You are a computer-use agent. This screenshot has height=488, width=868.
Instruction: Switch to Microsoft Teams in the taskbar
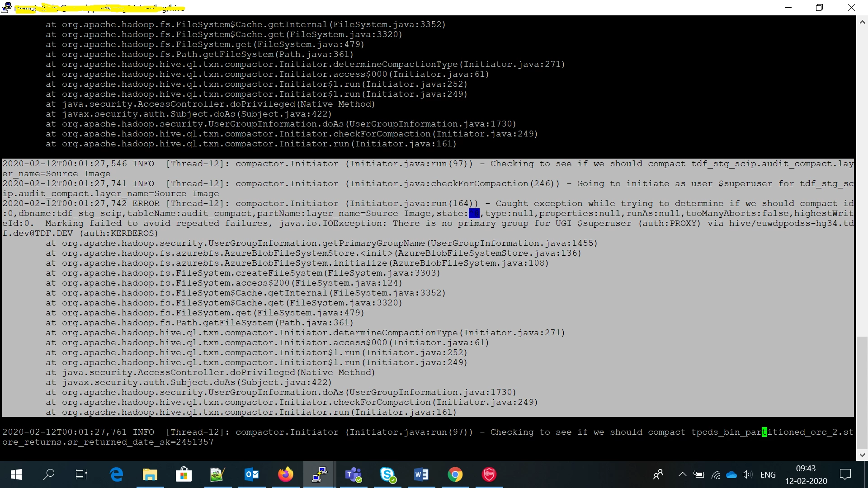354,474
